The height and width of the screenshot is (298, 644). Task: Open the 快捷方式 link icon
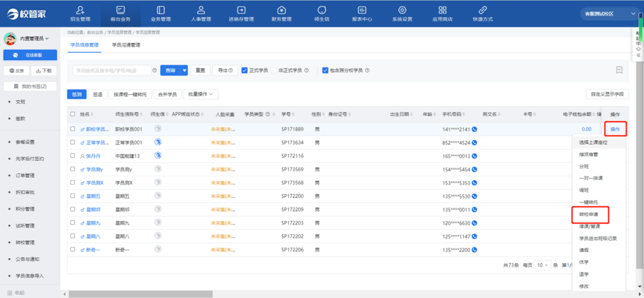[482, 10]
